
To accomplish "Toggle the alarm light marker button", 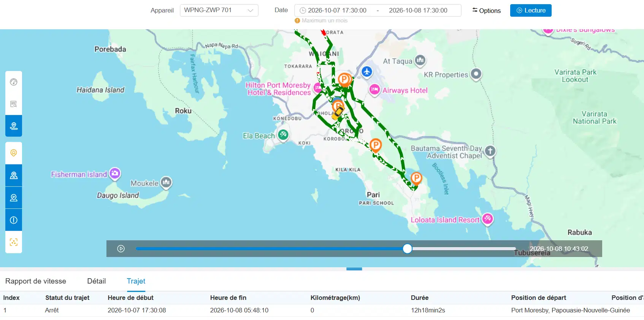I will click(x=14, y=153).
